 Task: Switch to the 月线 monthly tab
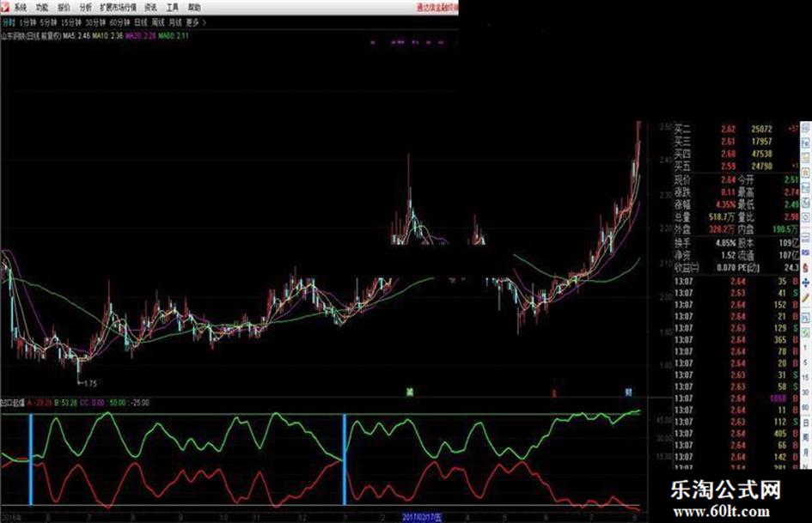175,23
